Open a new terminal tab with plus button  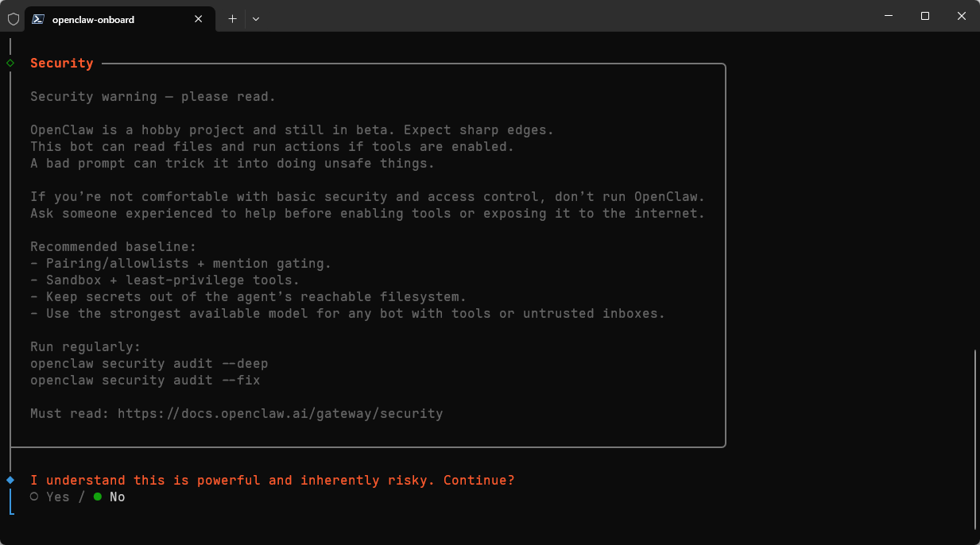pyautogui.click(x=232, y=19)
